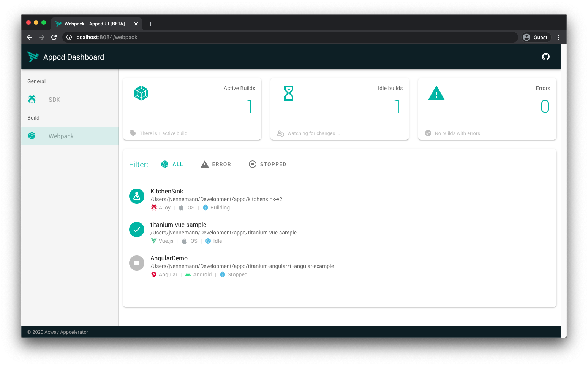This screenshot has width=588, height=366.
Task: Click the Idle builds count 1
Action: point(397,106)
